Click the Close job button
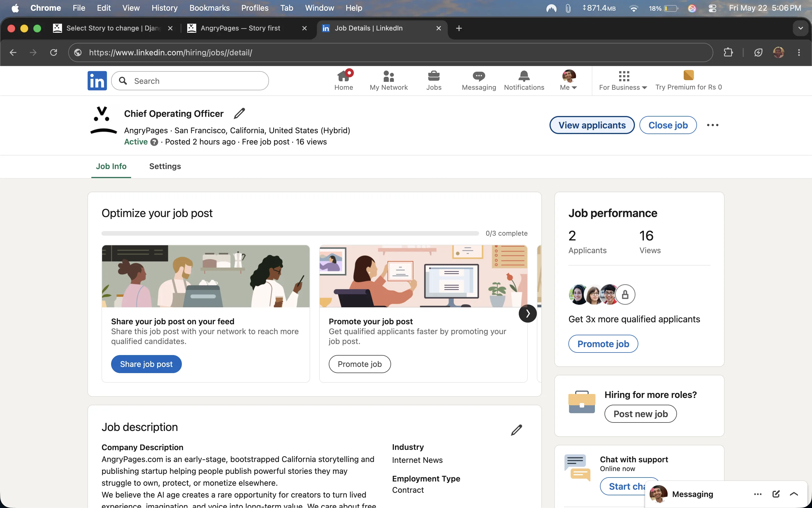The width and height of the screenshot is (812, 508). point(668,125)
